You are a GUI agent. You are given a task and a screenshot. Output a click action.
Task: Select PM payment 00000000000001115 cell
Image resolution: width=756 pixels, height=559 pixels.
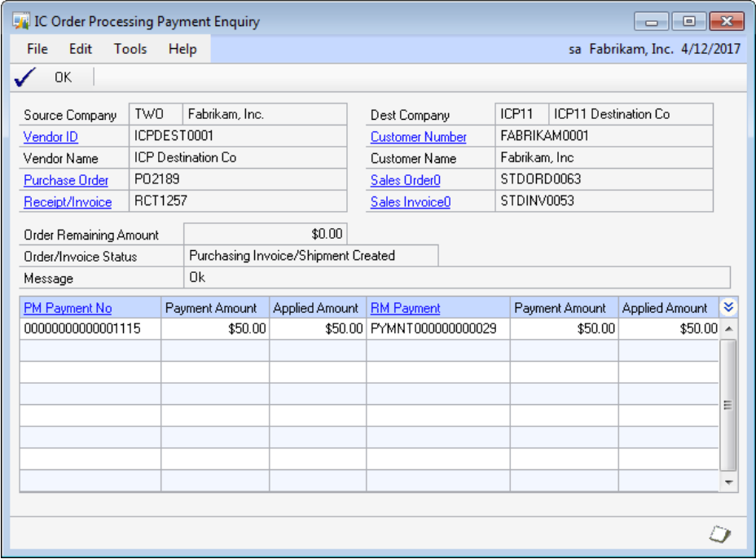(x=90, y=329)
